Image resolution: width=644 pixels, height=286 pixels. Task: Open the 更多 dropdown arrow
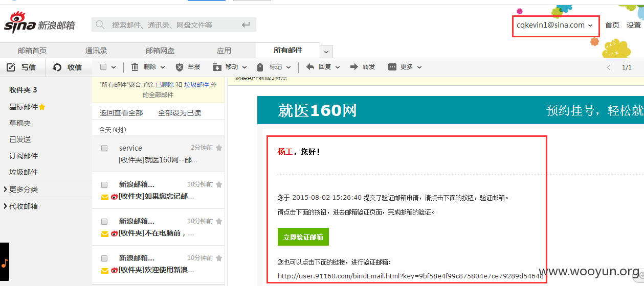[x=419, y=67]
